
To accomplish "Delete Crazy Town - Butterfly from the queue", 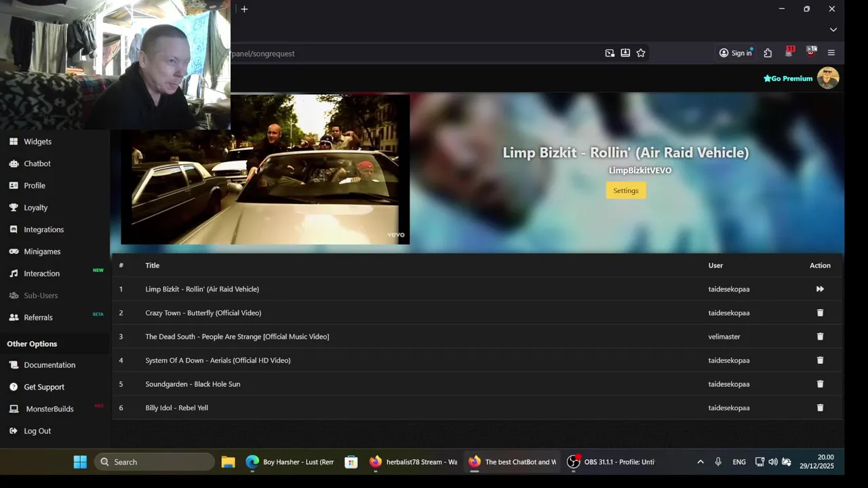I will tap(820, 313).
